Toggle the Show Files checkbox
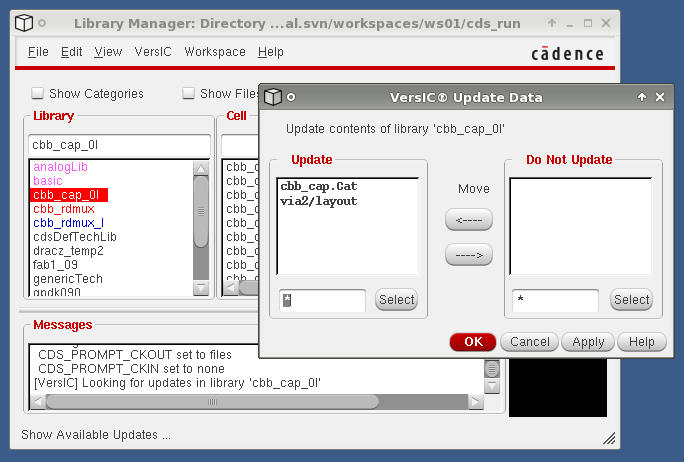684x462 pixels. pyautogui.click(x=188, y=94)
